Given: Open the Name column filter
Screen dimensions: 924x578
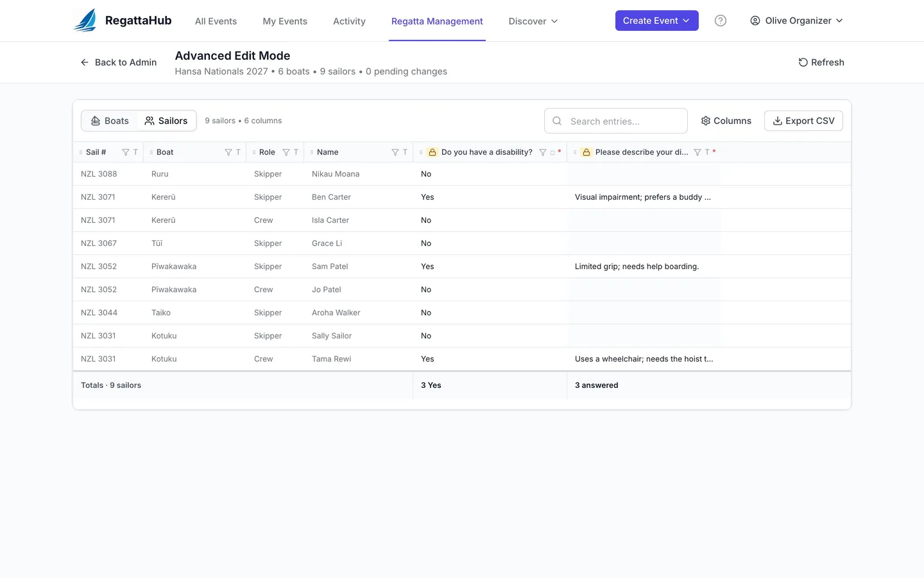Looking at the screenshot, I should coord(395,152).
